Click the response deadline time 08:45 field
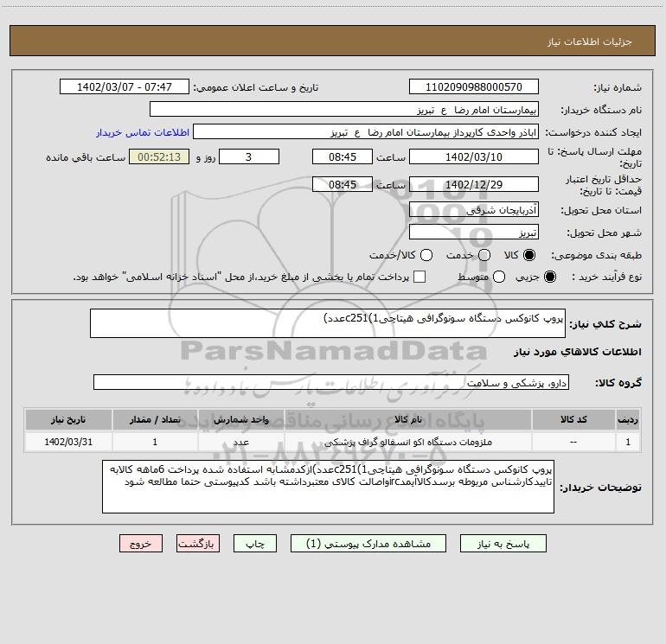Viewport: 666px width, 644px height. [x=343, y=156]
